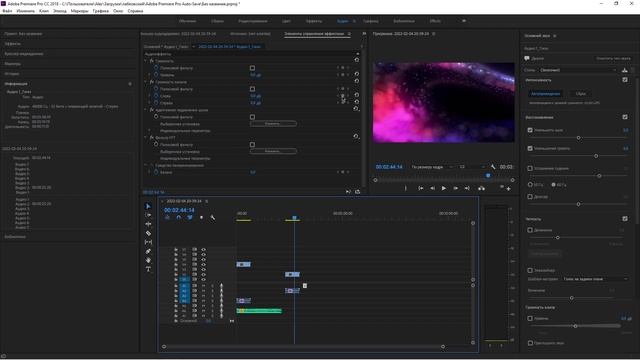Collapse the panner effect twirl arrow
Image resolution: width=640 pixels, height=360 pixels.
[146, 165]
